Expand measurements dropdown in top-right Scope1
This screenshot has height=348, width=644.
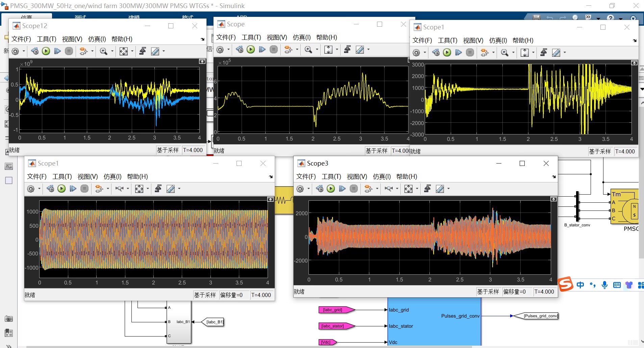(565, 52)
